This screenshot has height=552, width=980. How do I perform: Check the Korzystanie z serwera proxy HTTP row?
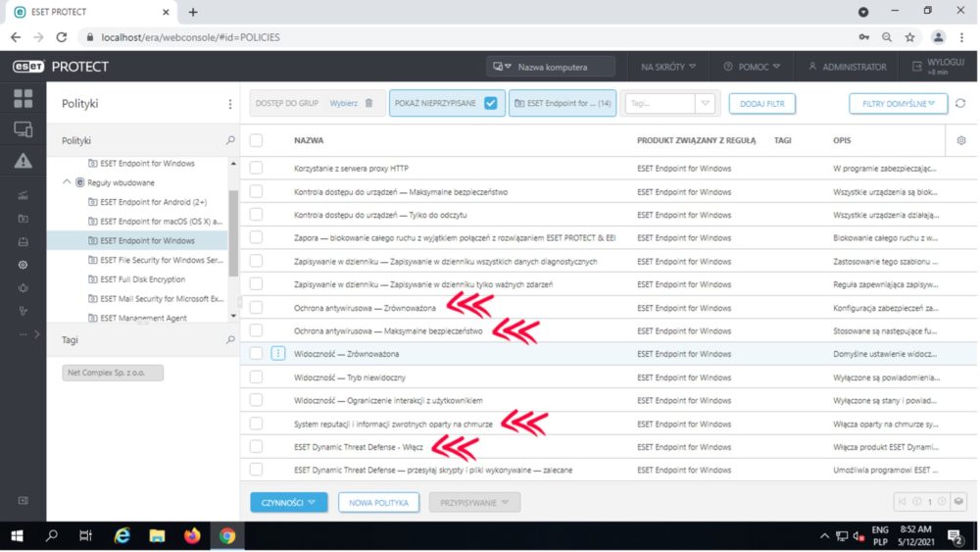pos(256,168)
